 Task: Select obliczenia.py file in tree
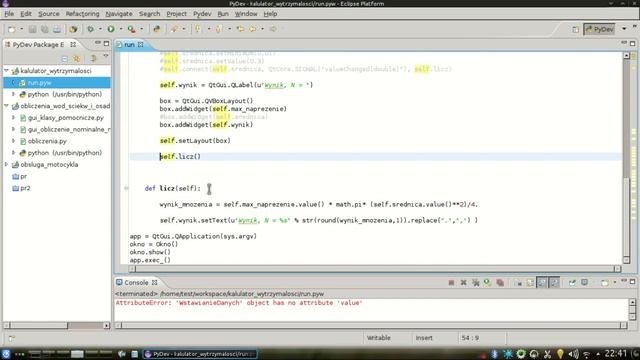pos(47,141)
